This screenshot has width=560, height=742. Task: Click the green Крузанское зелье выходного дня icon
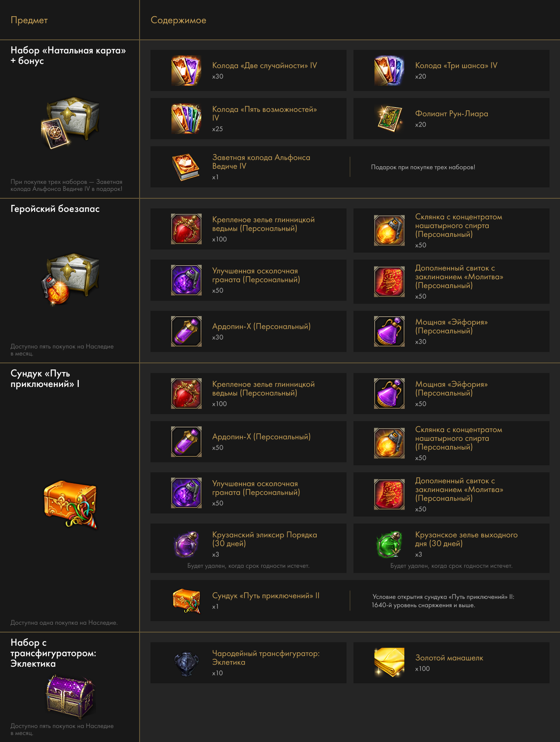[389, 544]
